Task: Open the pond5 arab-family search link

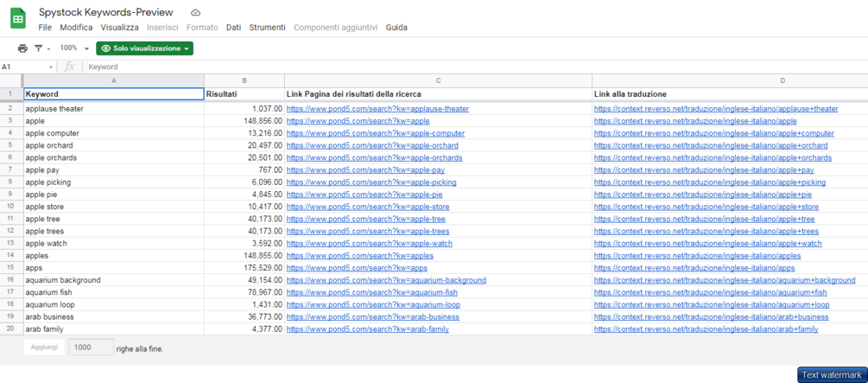Action: (368, 329)
